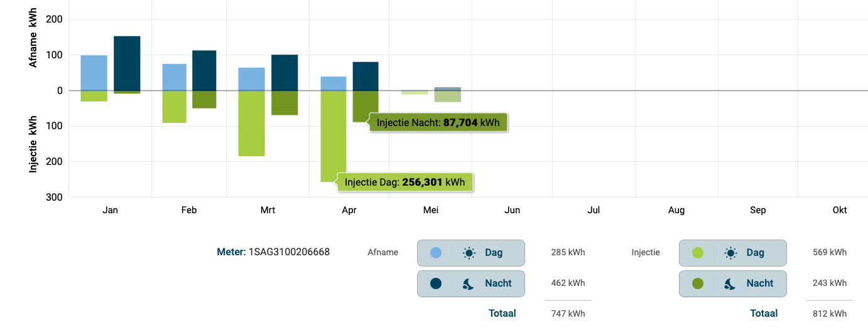Click the Apr month axis label
This screenshot has height=328, width=868.
(x=349, y=210)
